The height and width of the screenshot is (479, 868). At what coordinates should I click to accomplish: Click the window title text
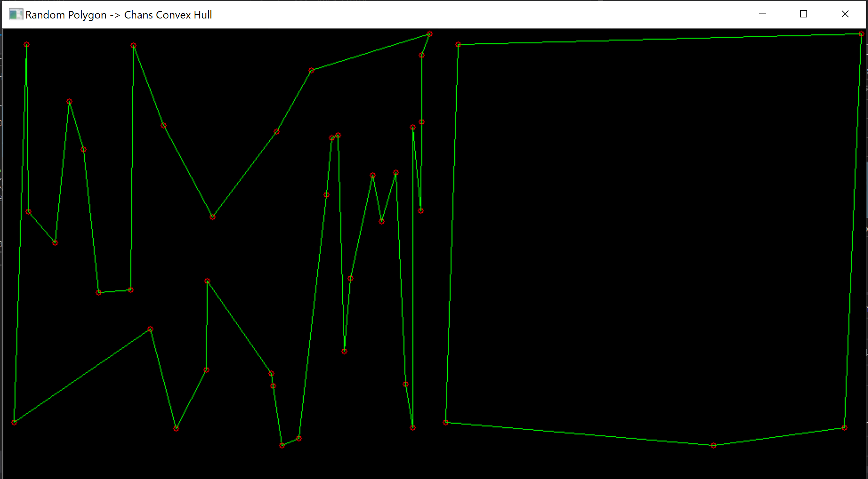pos(119,15)
